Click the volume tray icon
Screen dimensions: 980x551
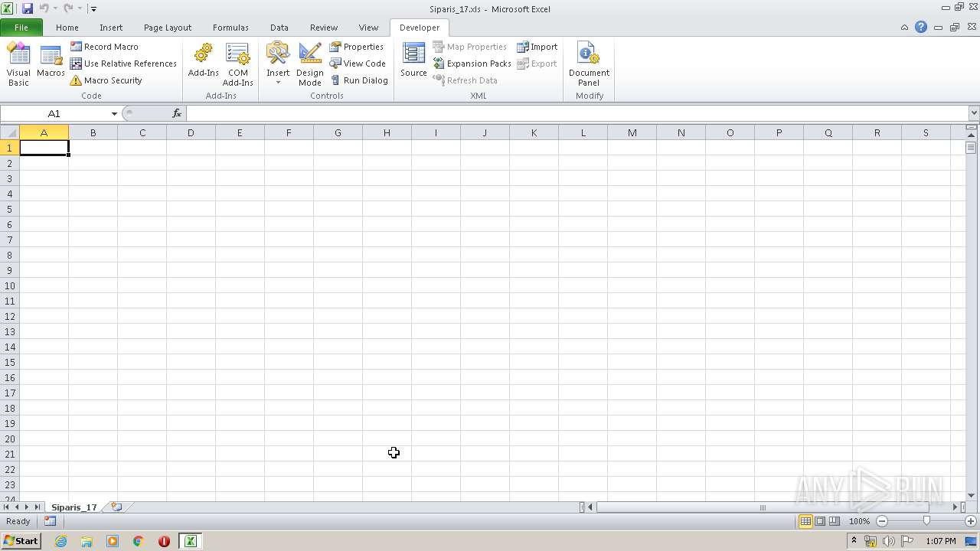tap(888, 541)
